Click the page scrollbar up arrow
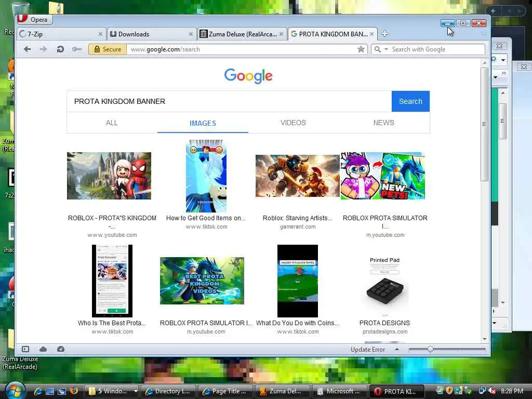This screenshot has width=532, height=399. point(485,63)
